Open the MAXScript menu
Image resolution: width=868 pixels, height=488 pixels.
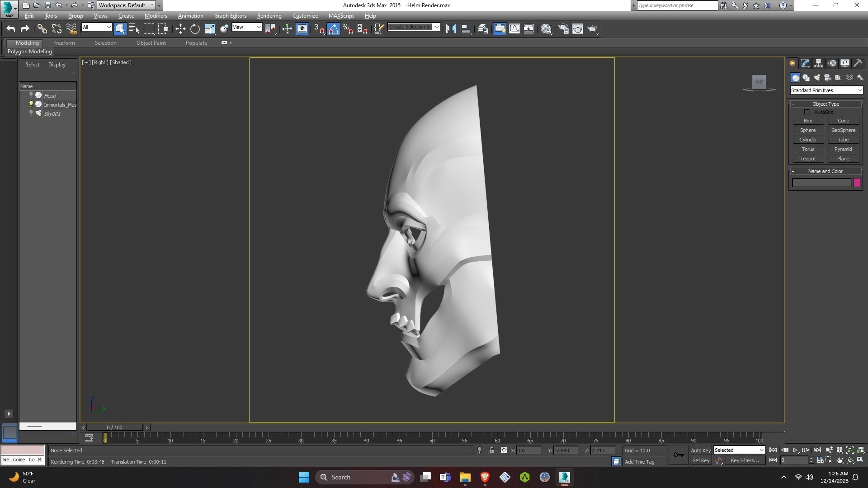click(x=341, y=16)
